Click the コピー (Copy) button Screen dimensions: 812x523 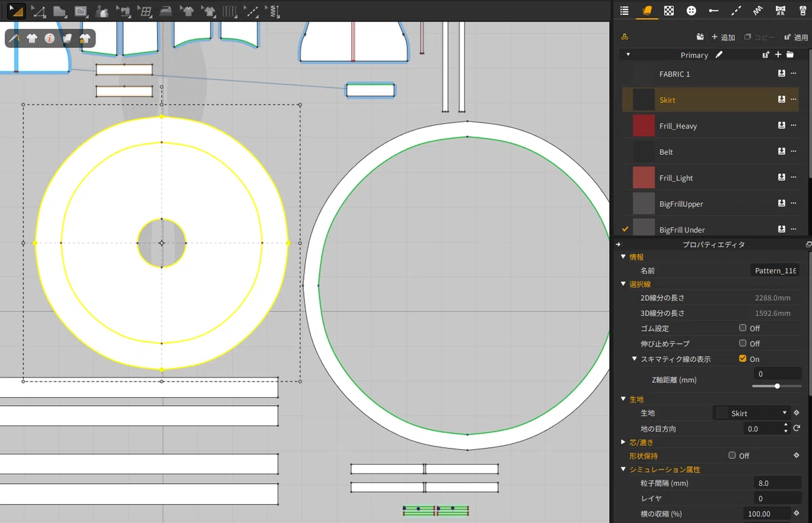pos(760,37)
